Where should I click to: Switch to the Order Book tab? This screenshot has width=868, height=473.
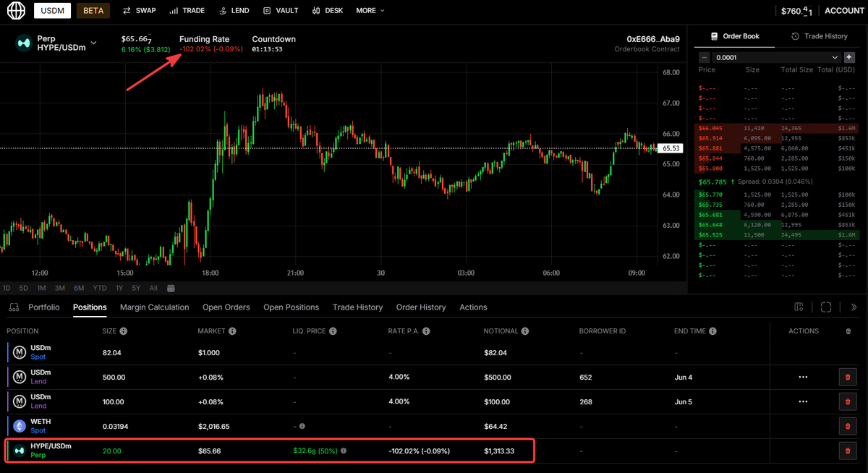(x=735, y=36)
